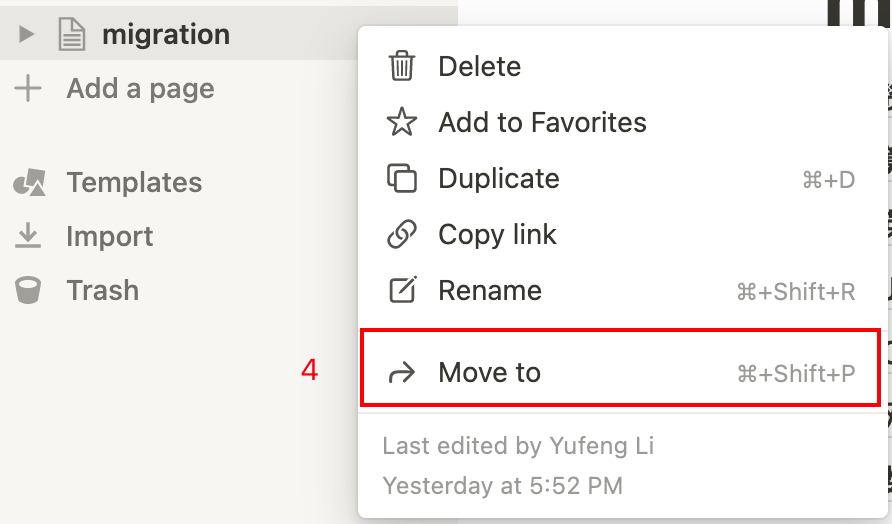This screenshot has width=892, height=524.
Task: Click the trash can icon beside Delete
Action: pos(401,67)
